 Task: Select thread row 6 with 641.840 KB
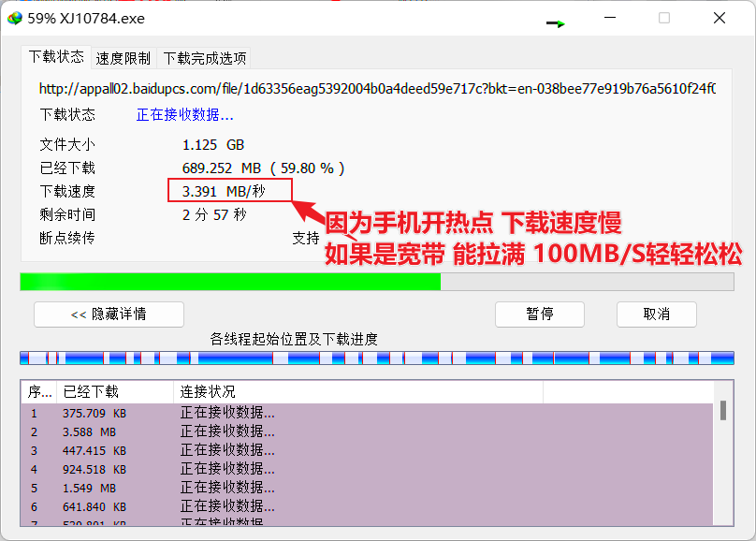[367, 506]
